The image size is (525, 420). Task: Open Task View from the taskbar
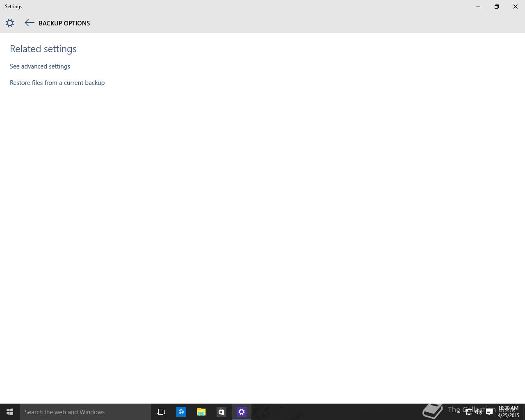pyautogui.click(x=161, y=412)
